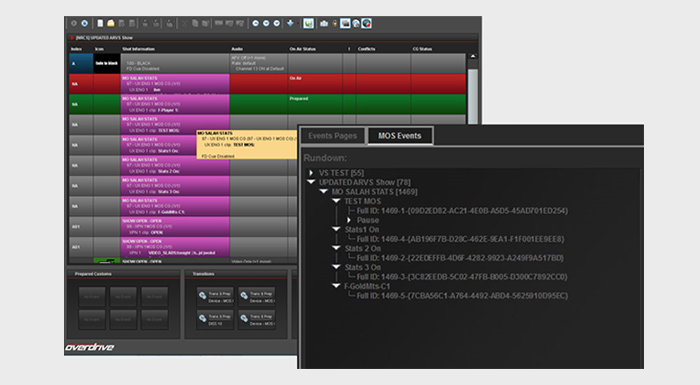This screenshot has width=700, height=385.
Task: Click the camera icon in toolbar
Action: [324, 23]
